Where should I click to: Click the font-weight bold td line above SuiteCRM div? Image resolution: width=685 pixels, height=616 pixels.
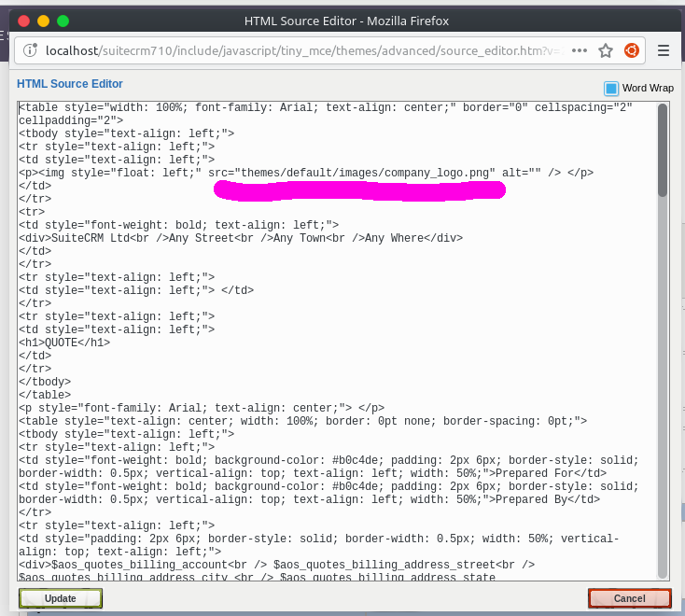178,225
